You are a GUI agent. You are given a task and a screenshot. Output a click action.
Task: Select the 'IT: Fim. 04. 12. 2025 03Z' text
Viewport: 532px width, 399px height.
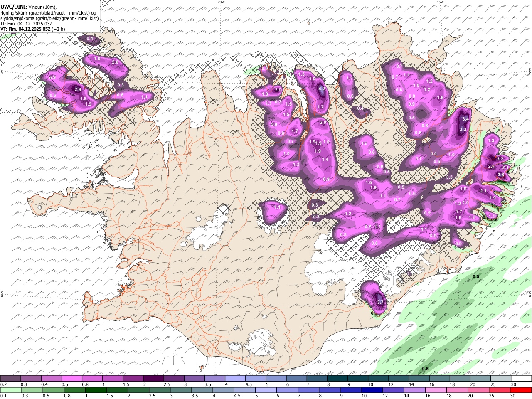[26, 24]
